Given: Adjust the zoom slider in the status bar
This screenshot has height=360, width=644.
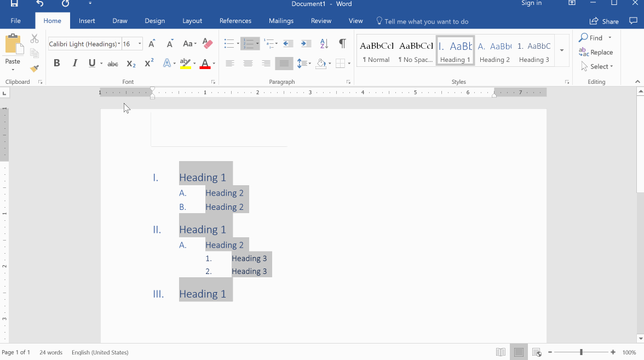Looking at the screenshot, I should click(x=581, y=352).
